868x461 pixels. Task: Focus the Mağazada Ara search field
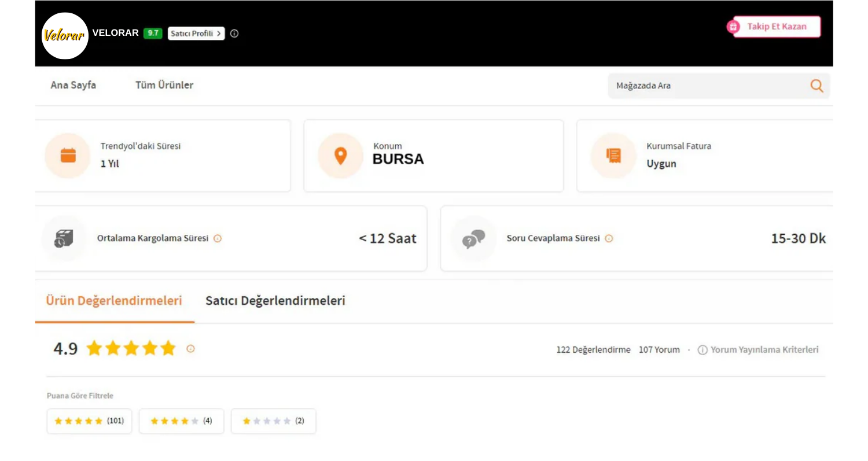pyautogui.click(x=706, y=86)
